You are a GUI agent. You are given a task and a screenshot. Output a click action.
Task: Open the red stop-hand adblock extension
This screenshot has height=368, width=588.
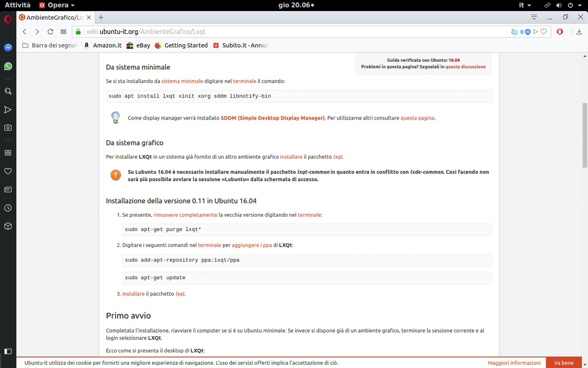560,32
